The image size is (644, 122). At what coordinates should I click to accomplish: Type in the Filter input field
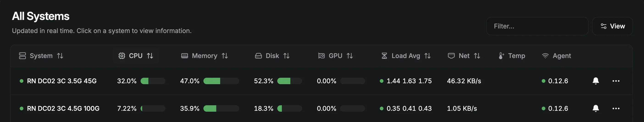(537, 26)
